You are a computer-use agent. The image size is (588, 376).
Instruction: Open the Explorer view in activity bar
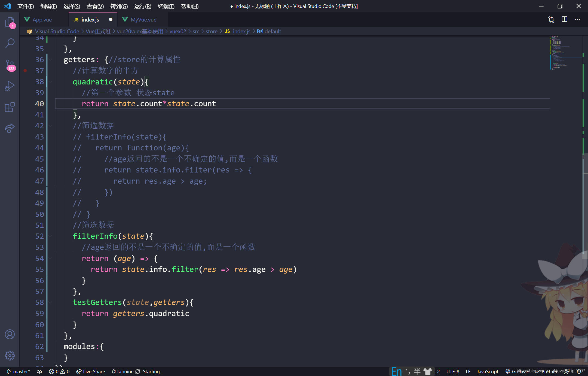point(10,22)
